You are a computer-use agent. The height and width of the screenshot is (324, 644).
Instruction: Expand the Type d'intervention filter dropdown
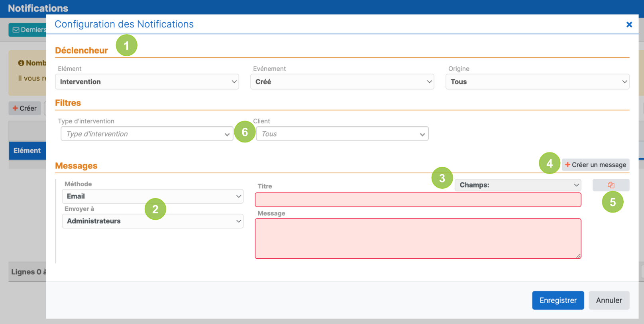point(147,134)
